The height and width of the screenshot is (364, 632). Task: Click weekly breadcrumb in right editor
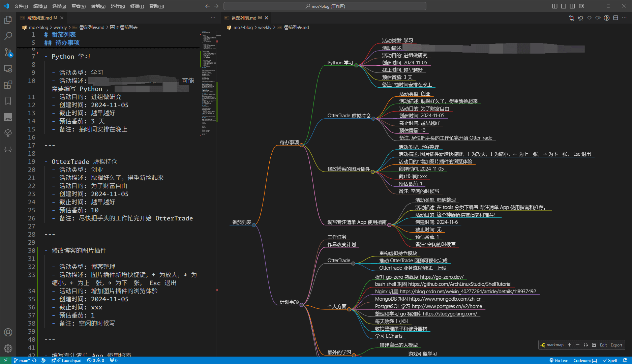[265, 27]
